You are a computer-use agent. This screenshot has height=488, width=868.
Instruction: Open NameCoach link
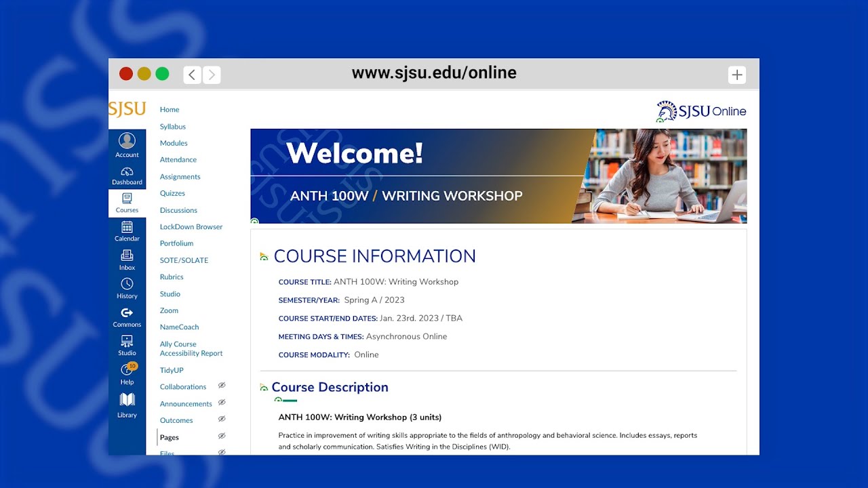pos(179,327)
